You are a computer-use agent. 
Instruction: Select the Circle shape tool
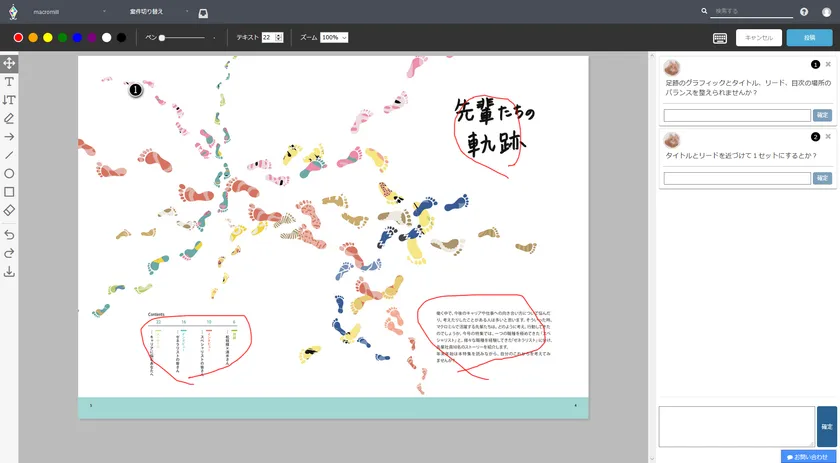tap(9, 174)
